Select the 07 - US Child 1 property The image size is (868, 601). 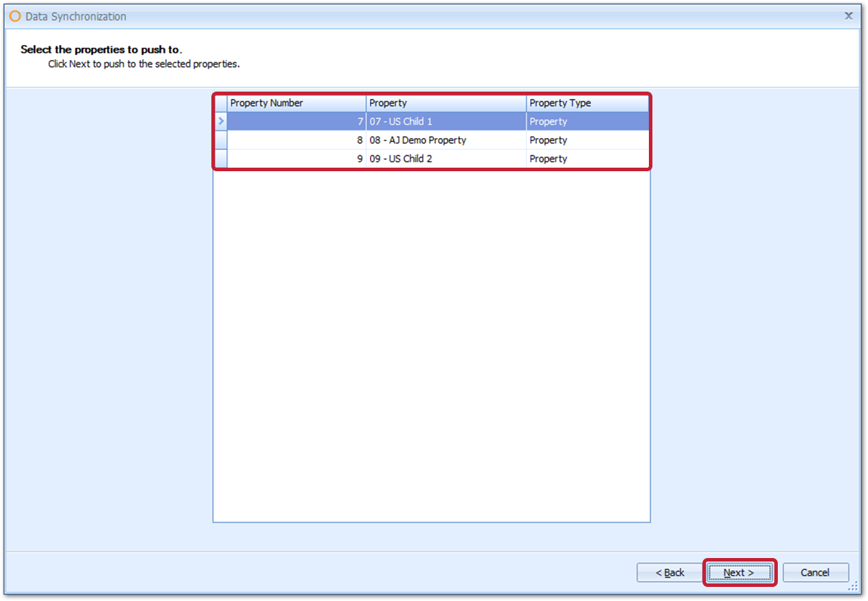[x=401, y=121]
